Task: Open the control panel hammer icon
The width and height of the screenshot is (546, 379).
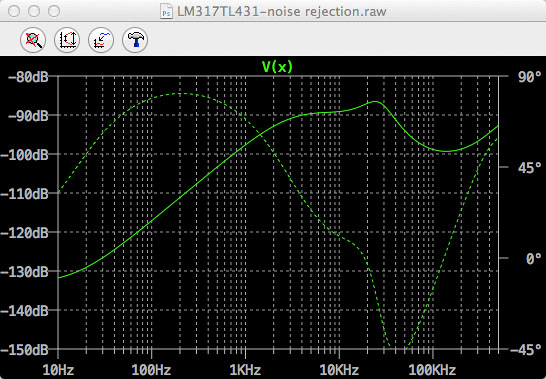Action: click(135, 40)
